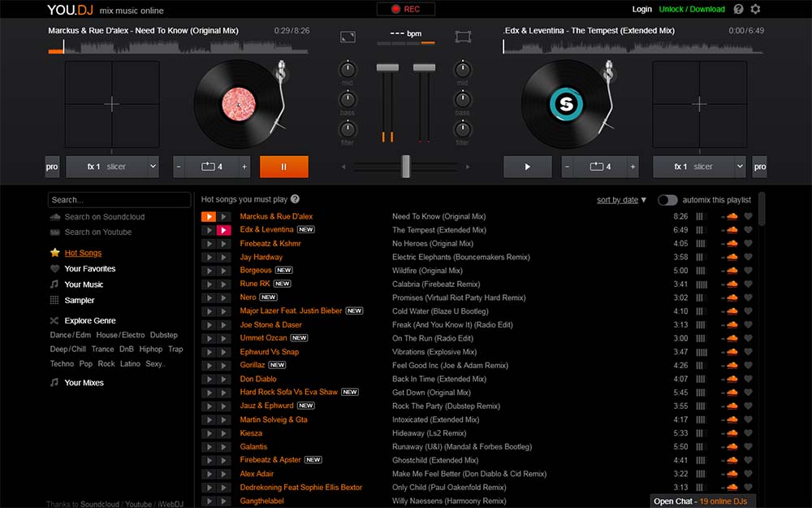812x508 pixels.
Task: Decrease the left deck loop length
Action: tap(179, 167)
